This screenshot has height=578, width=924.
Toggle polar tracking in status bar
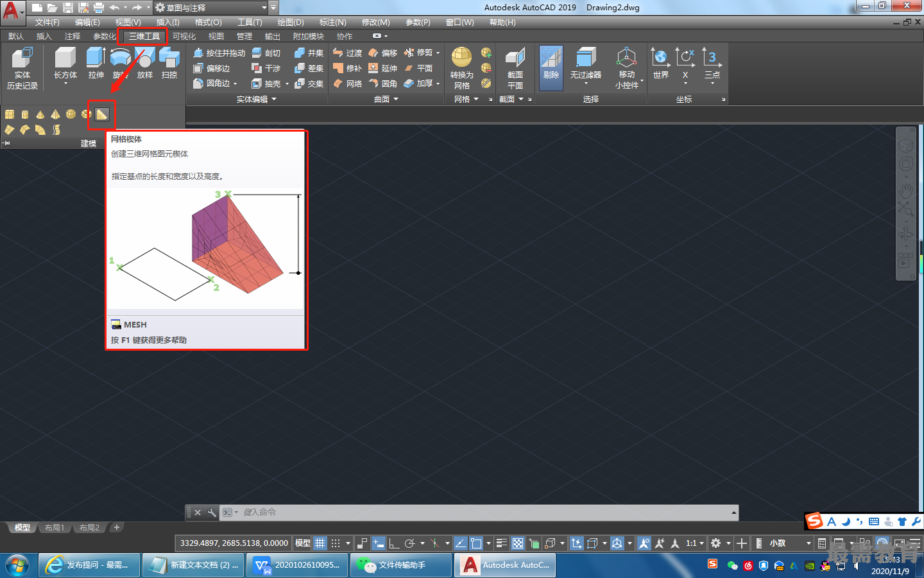[x=410, y=543]
